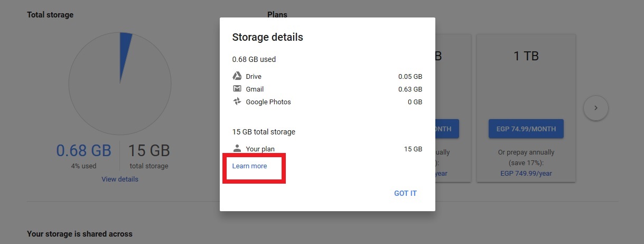The width and height of the screenshot is (644, 244).
Task: Show next plans with the arrow button
Action: [x=595, y=108]
